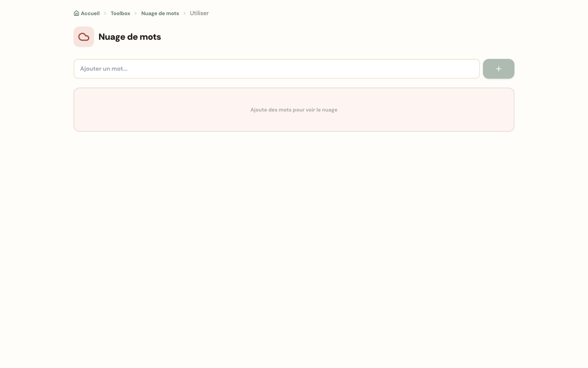Click the home icon in the breadcrumb
This screenshot has width=588, height=368.
pos(76,13)
